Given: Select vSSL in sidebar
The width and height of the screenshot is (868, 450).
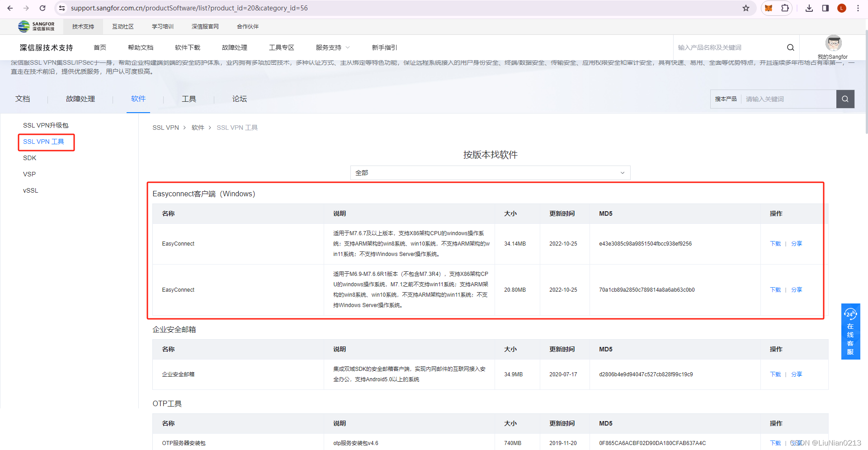Looking at the screenshot, I should [x=31, y=190].
